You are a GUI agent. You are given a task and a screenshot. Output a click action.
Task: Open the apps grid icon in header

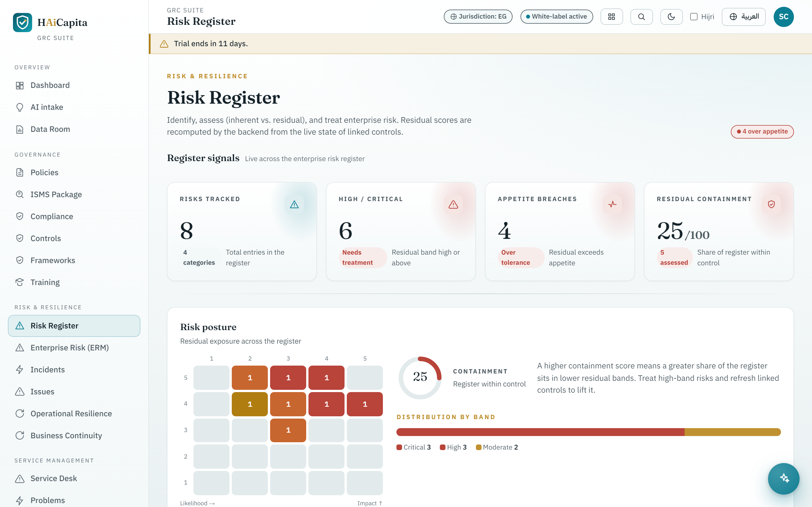611,17
